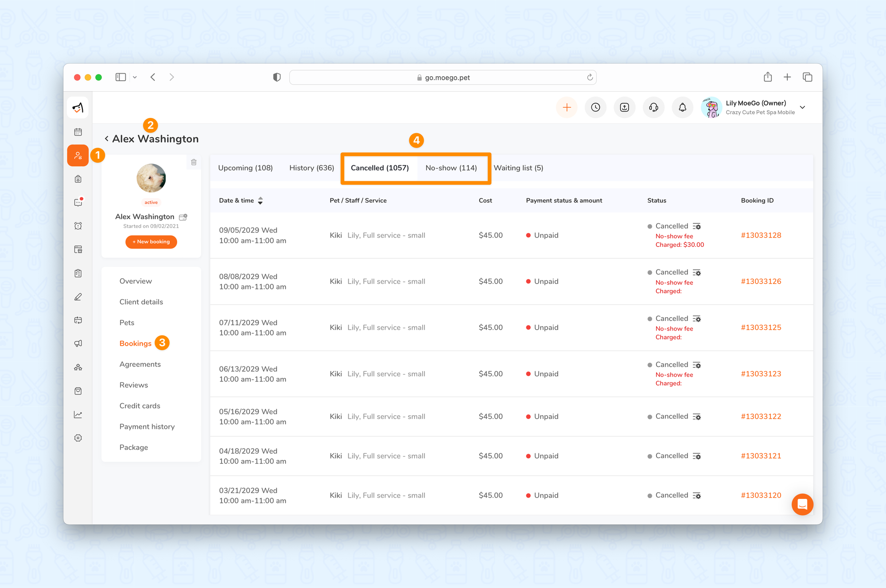
Task: Click the Safari address bar go.moego.pet
Action: point(443,78)
